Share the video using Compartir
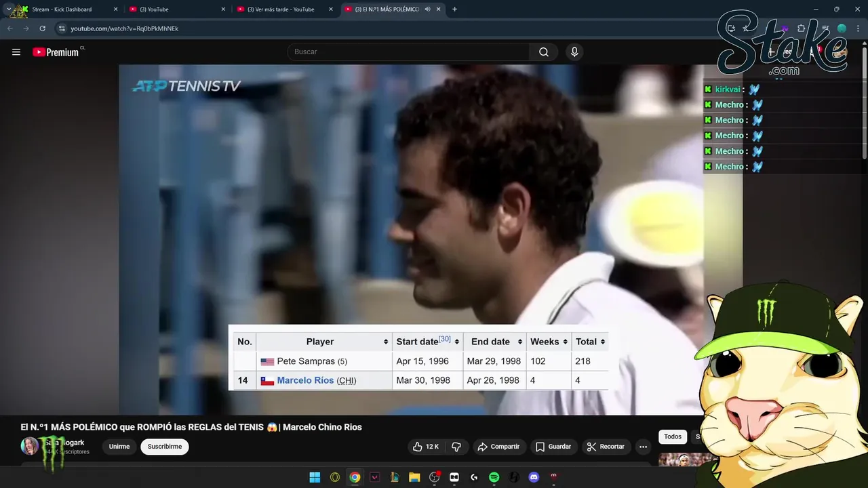Screen dimensions: 868x488 point(498,447)
